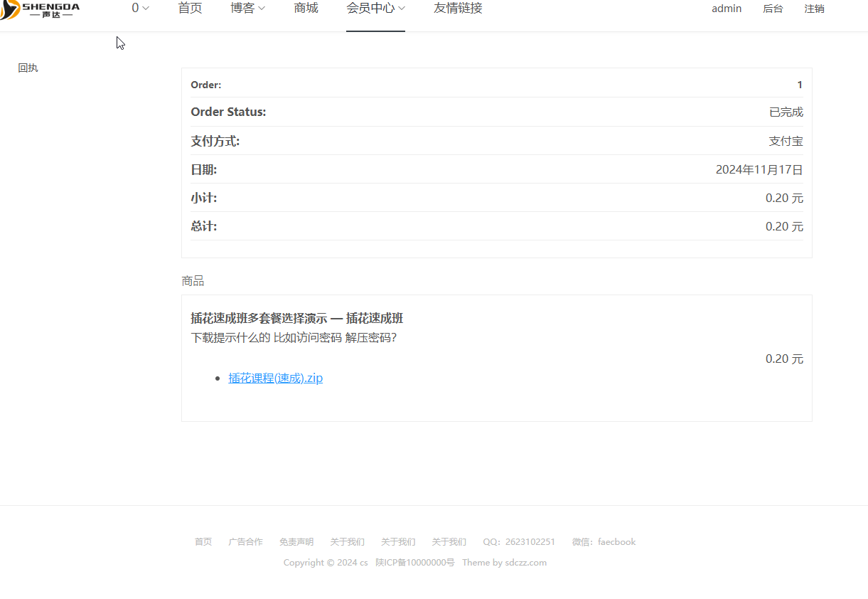
Task: Go to the 商城 page
Action: click(306, 9)
